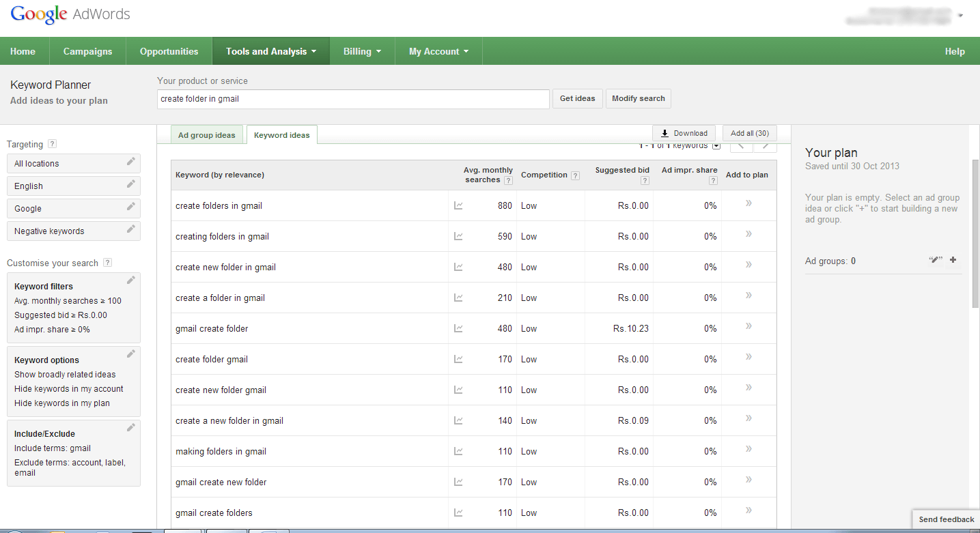
Task: Click product or service search field
Action: coord(353,99)
